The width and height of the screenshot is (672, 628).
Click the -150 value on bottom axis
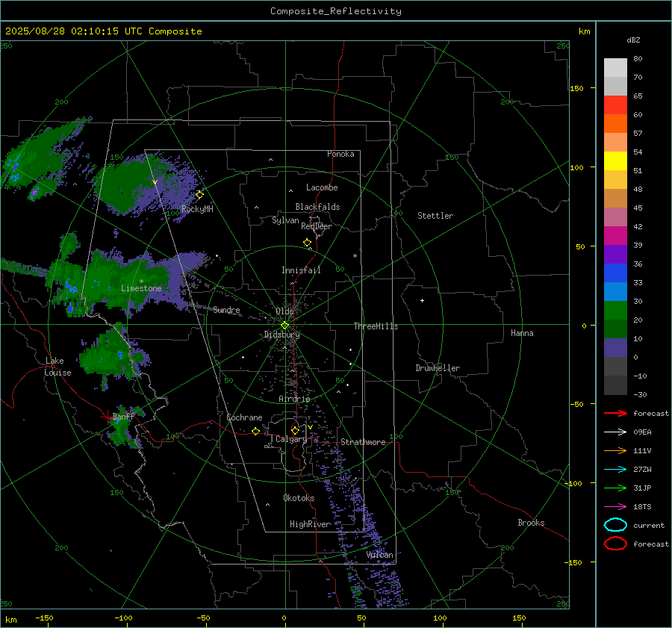click(x=44, y=618)
